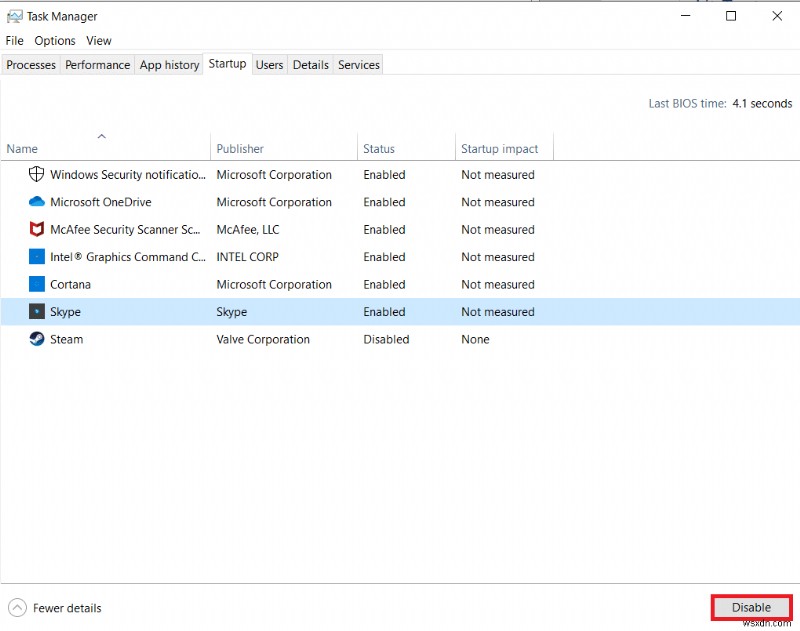This screenshot has width=800, height=631.
Task: Click the Microsoft OneDrive cloud icon
Action: [36, 202]
